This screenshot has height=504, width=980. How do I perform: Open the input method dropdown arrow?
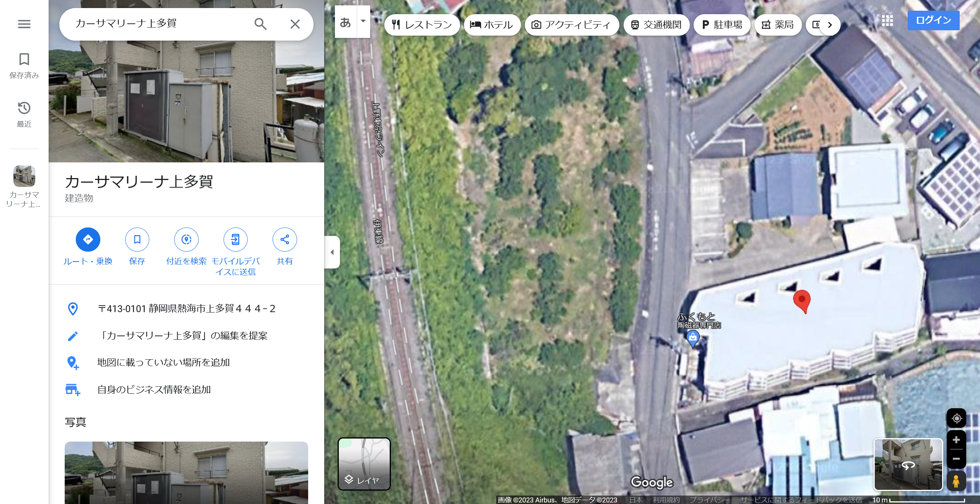click(x=363, y=21)
